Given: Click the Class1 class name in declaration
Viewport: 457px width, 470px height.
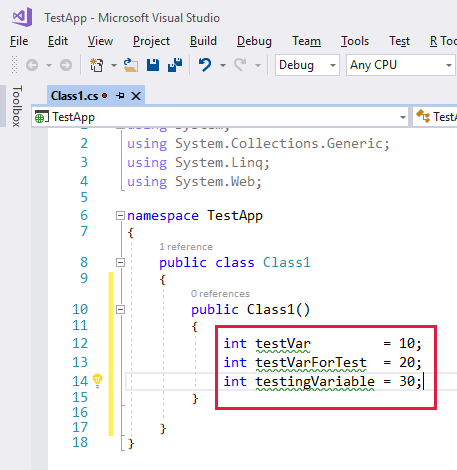Looking at the screenshot, I should point(287,262).
